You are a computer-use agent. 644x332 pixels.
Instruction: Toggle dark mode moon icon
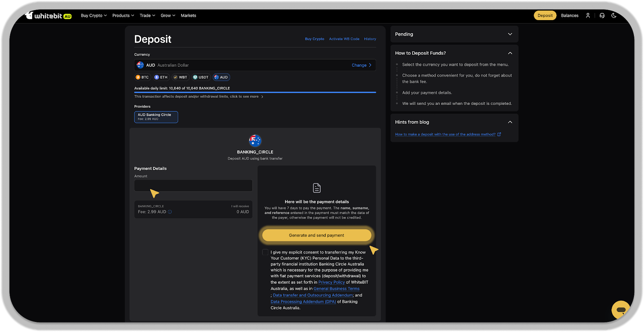point(614,15)
